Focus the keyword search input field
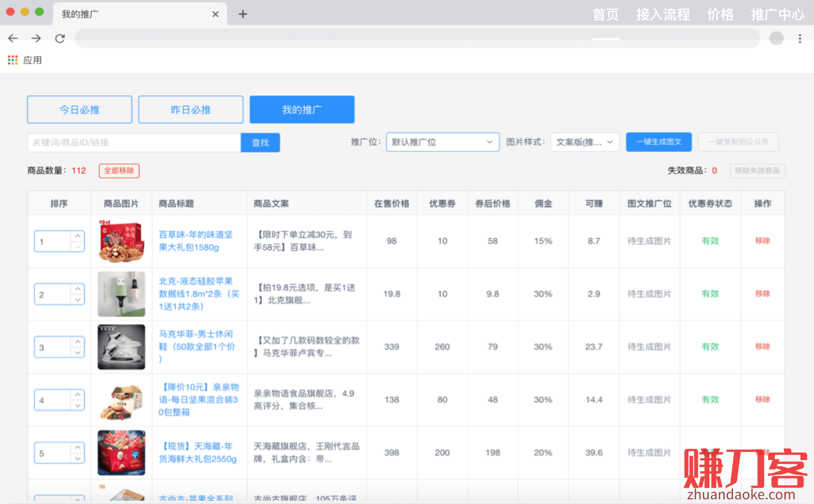Viewport: 814px width, 504px height. pyautogui.click(x=134, y=143)
